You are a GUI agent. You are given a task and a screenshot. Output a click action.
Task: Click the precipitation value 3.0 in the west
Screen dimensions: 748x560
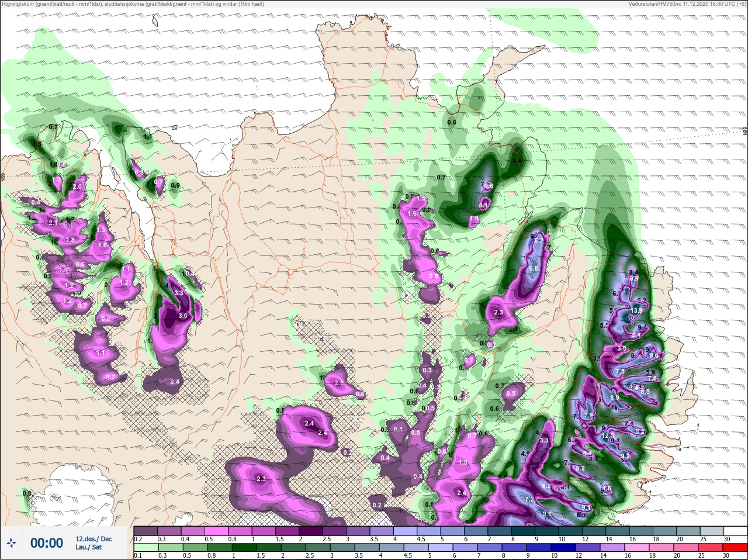click(182, 316)
